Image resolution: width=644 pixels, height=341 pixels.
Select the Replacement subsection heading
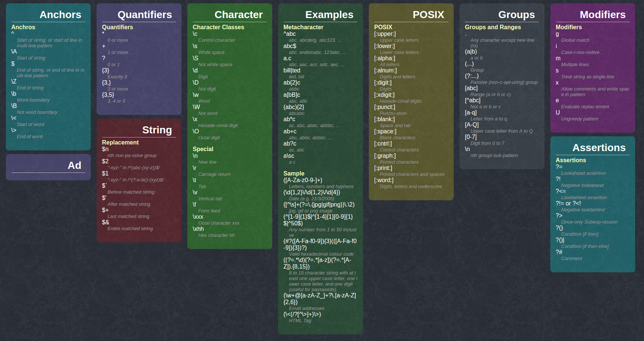pyautogui.click(x=120, y=143)
